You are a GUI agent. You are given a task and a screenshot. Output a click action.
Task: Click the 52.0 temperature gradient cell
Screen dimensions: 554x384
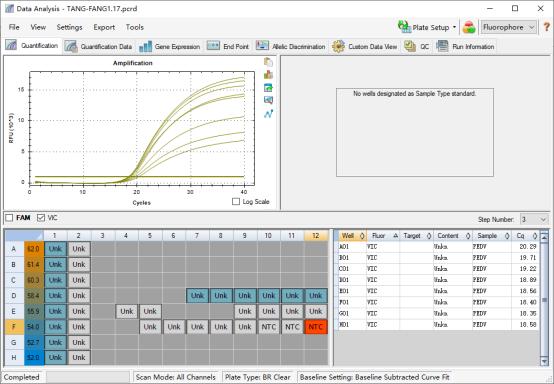click(34, 358)
